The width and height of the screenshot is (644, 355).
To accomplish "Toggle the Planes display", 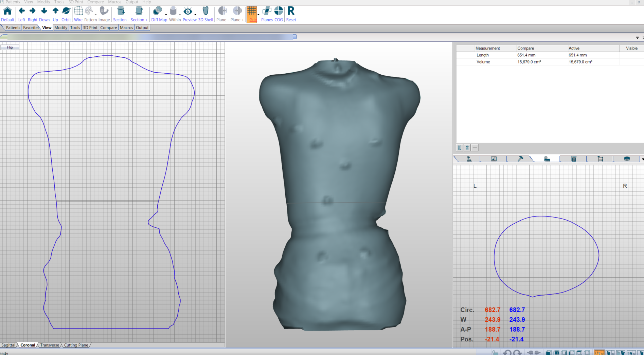I will tap(267, 14).
